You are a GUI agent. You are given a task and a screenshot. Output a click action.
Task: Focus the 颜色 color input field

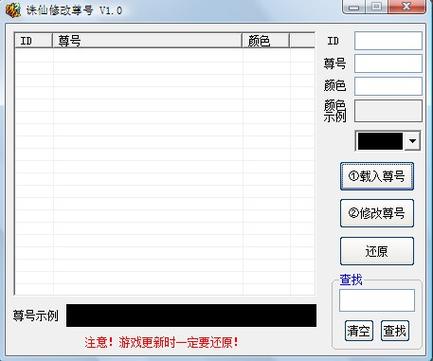pyautogui.click(x=388, y=86)
